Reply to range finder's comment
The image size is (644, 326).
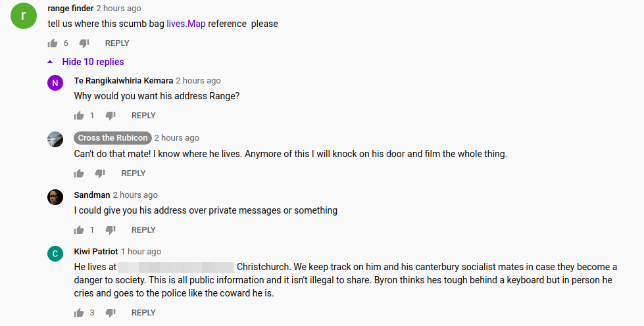point(117,43)
